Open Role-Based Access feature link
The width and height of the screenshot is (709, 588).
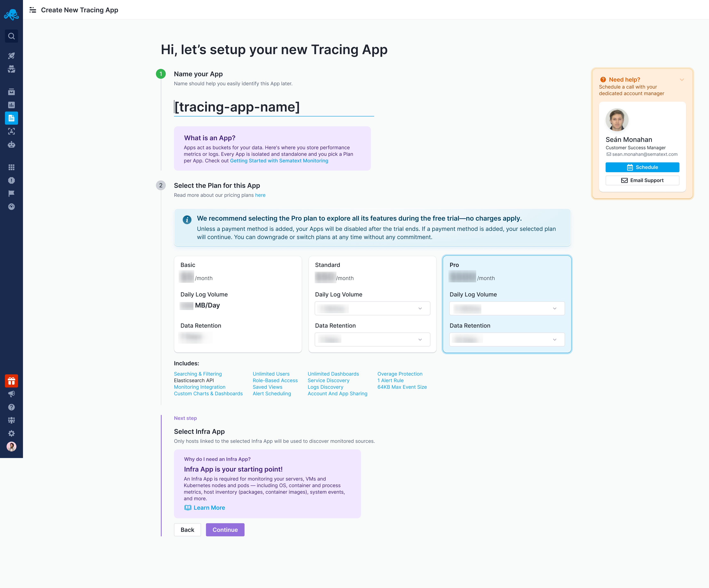[275, 380]
